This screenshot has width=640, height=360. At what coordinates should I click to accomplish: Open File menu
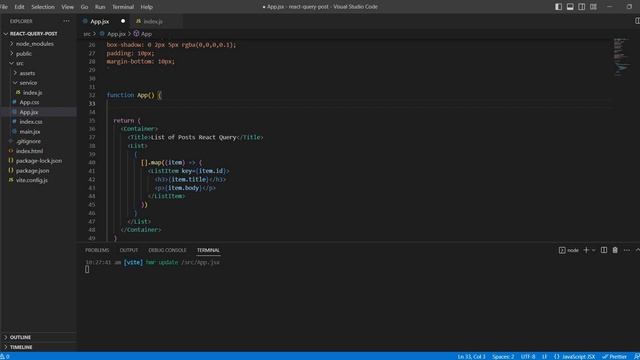(4, 7)
